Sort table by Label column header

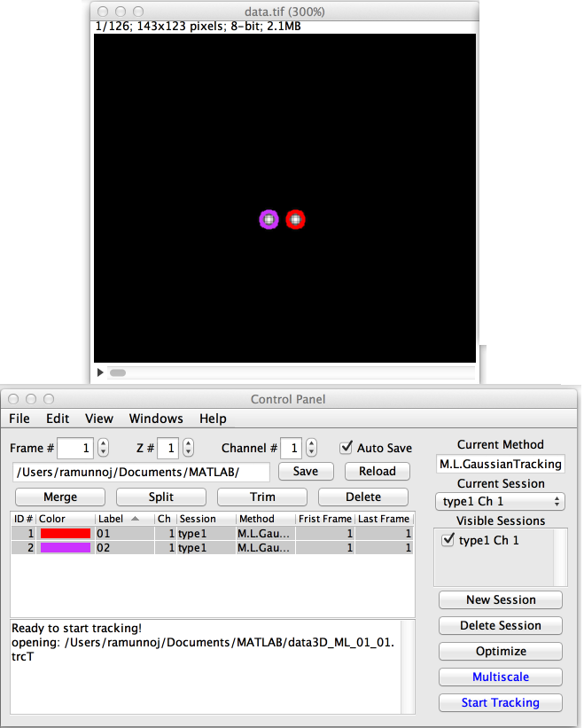point(124,519)
